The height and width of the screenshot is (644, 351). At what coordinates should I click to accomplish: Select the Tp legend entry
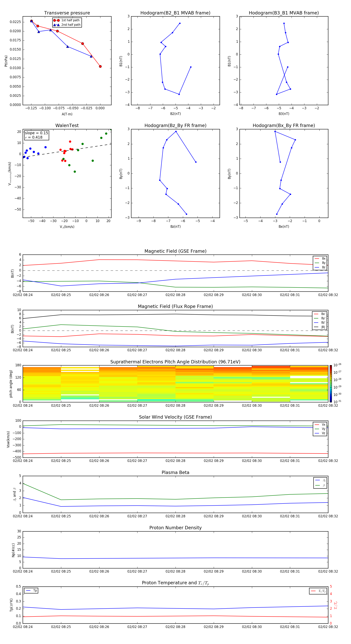31,591
